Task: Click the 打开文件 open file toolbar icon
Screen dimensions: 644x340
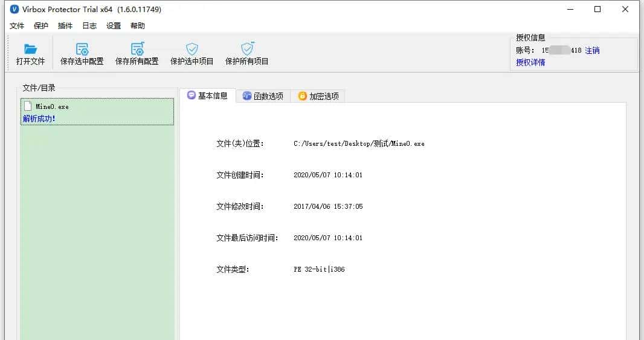Action: (30, 50)
